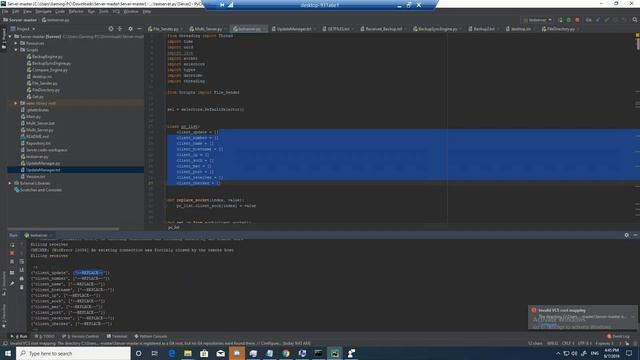
Task: Show hidden system tray icons chevron
Action: point(558,353)
